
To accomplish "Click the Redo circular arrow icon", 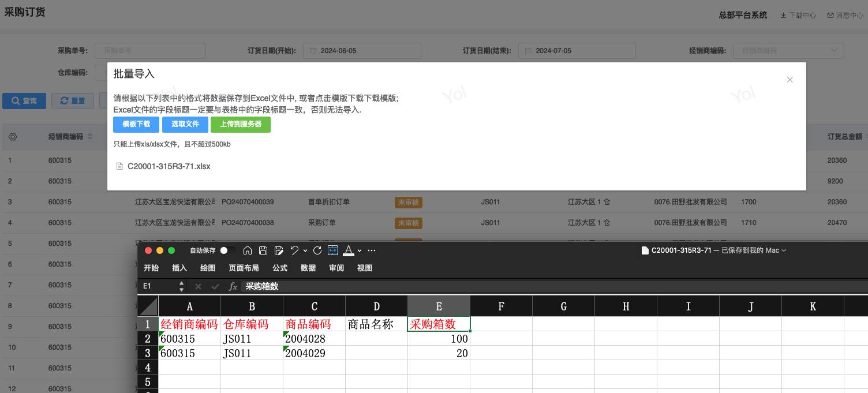I will (x=317, y=250).
